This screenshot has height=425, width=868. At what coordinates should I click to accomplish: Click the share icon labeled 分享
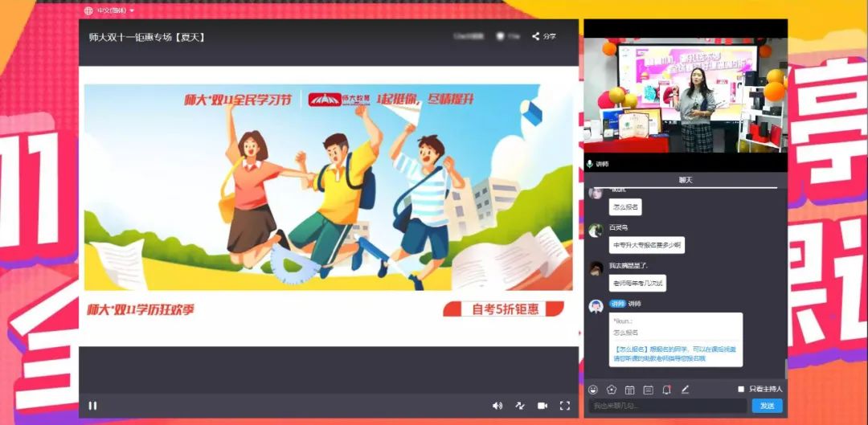click(x=543, y=36)
